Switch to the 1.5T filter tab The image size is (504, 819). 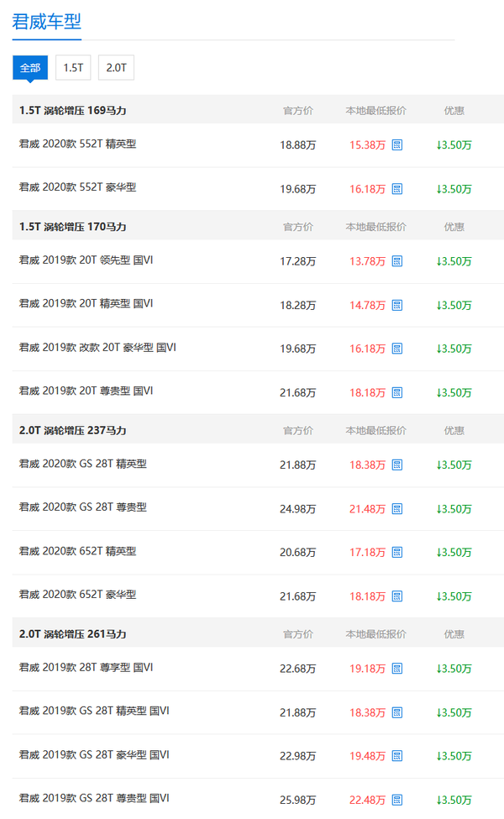(73, 68)
